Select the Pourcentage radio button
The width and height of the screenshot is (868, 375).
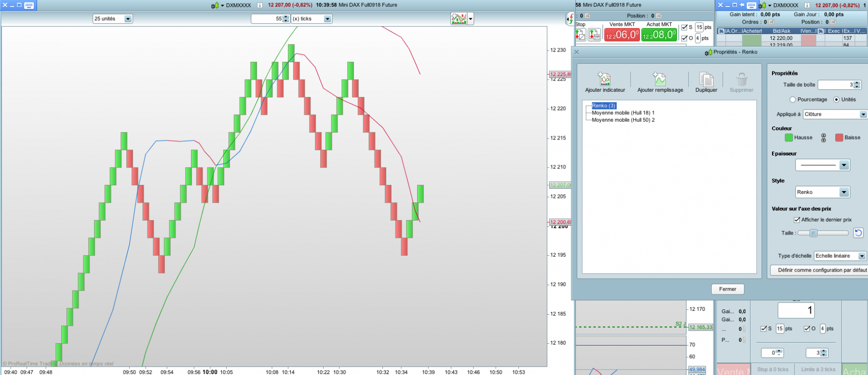tap(792, 99)
